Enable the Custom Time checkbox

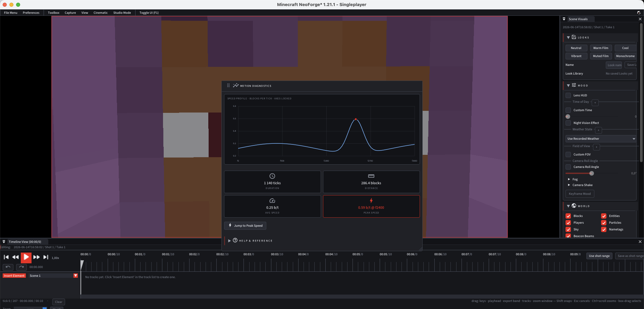click(x=568, y=110)
